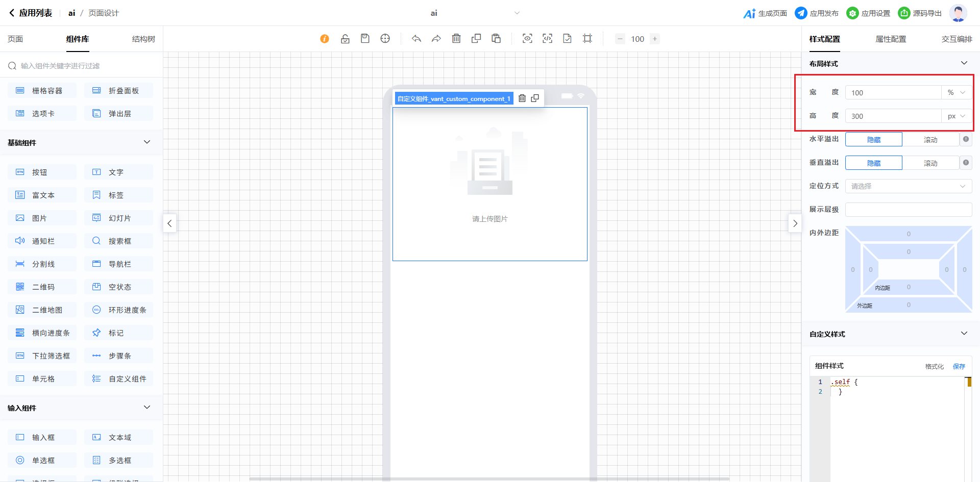Image resolution: width=980 pixels, height=482 pixels.
Task: Collapse the 基础组件 section
Action: coord(147,142)
